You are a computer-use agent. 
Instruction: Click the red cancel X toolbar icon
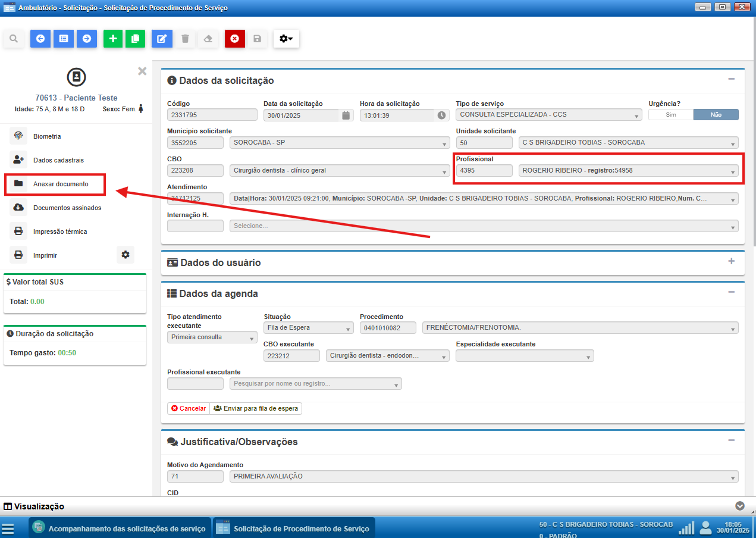pos(234,39)
